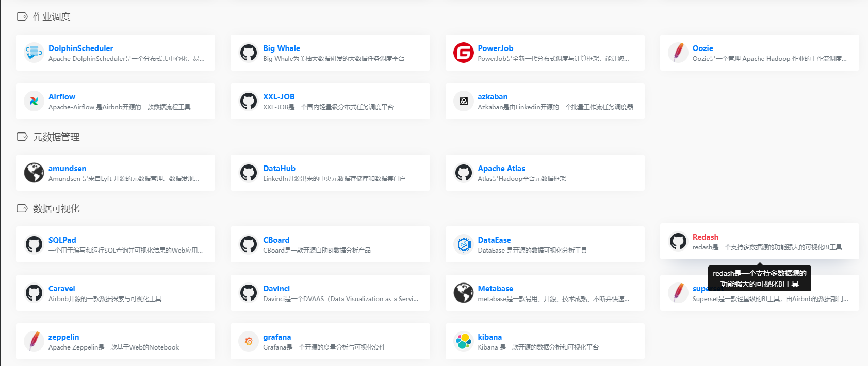Click the Grafana是一个开源 description text
The width and height of the screenshot is (868, 366).
(324, 347)
